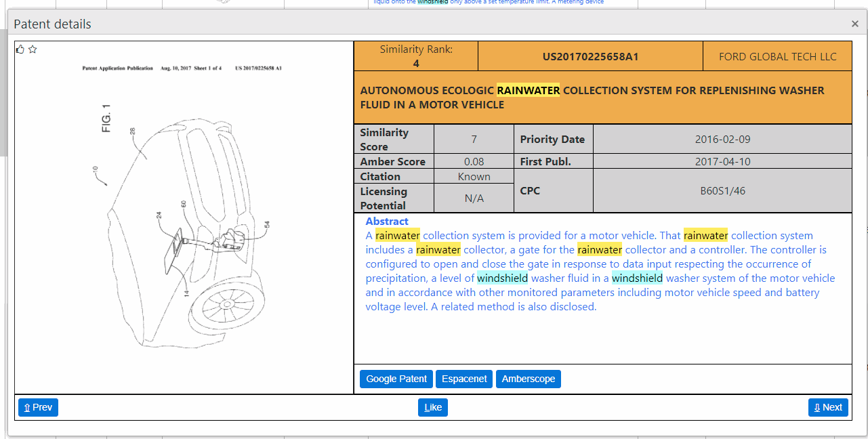Click the Similarity Rank cell
This screenshot has width=868, height=439.
pos(416,56)
